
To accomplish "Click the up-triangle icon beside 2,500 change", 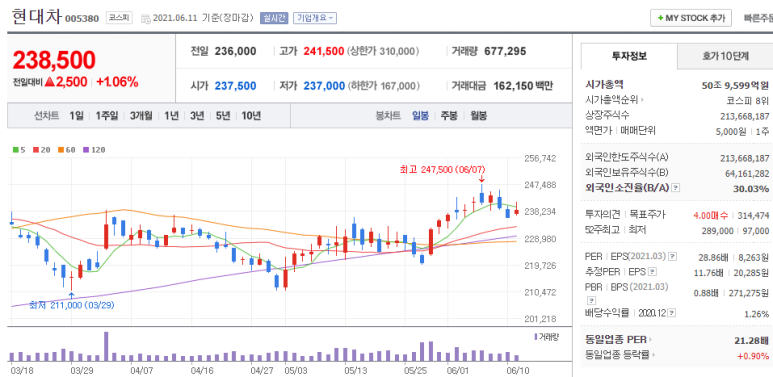I will tap(49, 82).
